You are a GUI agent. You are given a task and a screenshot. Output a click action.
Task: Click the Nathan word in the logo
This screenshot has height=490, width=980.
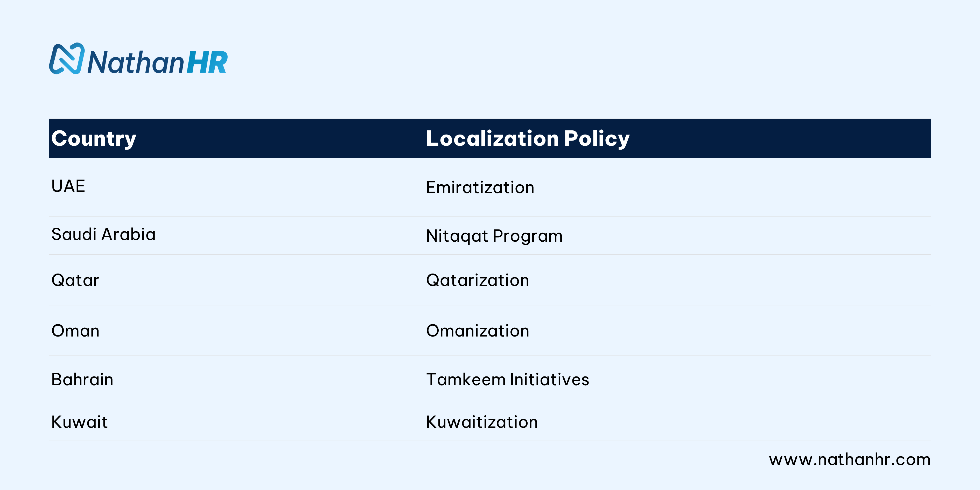pyautogui.click(x=136, y=62)
